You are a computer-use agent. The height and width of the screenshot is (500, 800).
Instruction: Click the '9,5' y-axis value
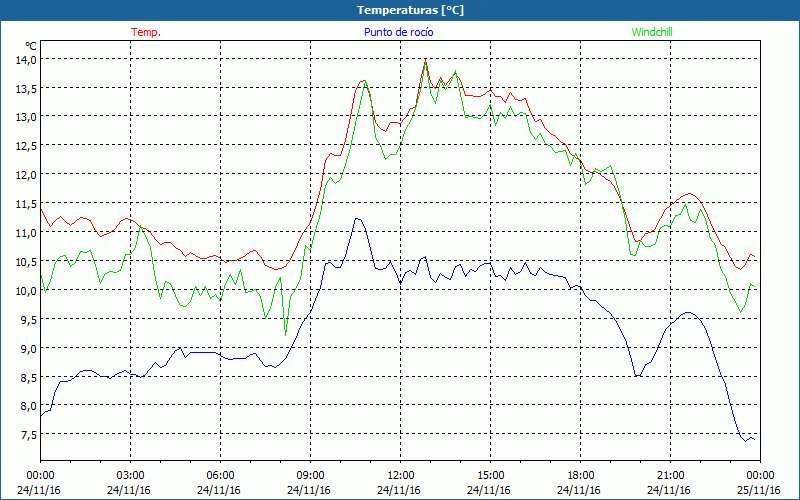point(29,319)
